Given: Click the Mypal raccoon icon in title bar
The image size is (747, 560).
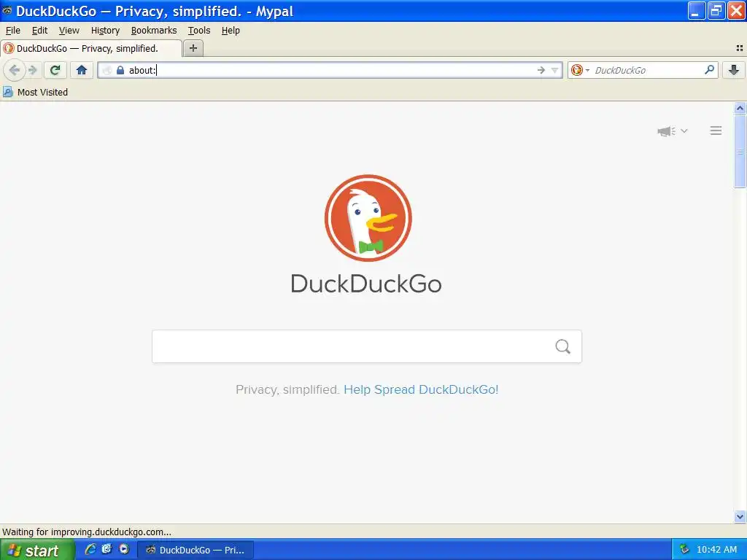Looking at the screenshot, I should 7,10.
